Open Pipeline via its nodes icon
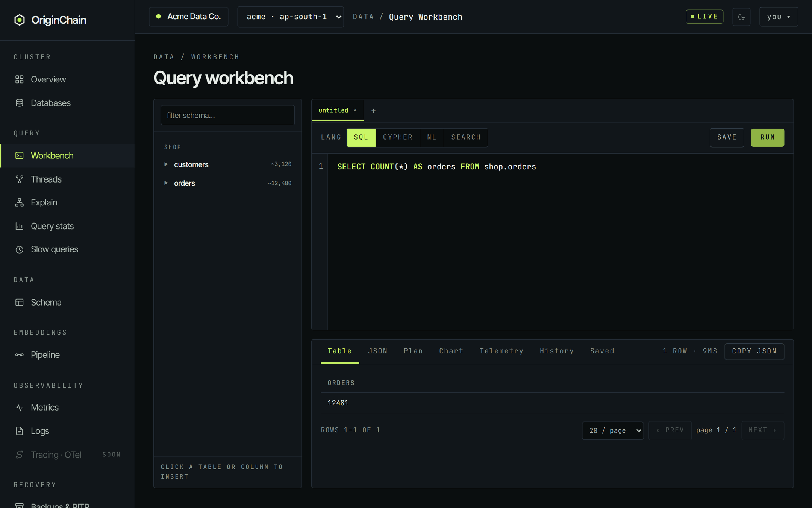 (x=20, y=355)
